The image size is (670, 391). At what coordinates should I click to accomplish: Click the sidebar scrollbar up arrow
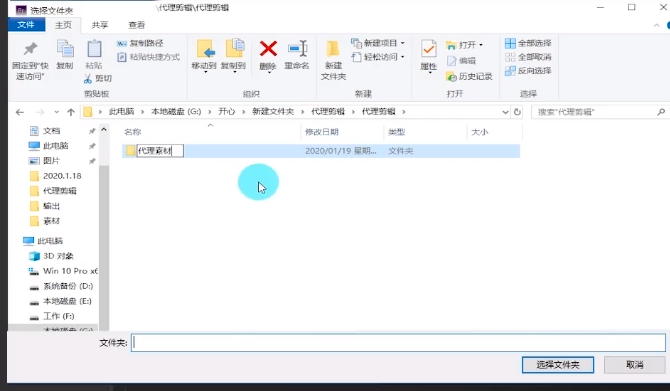(104, 129)
